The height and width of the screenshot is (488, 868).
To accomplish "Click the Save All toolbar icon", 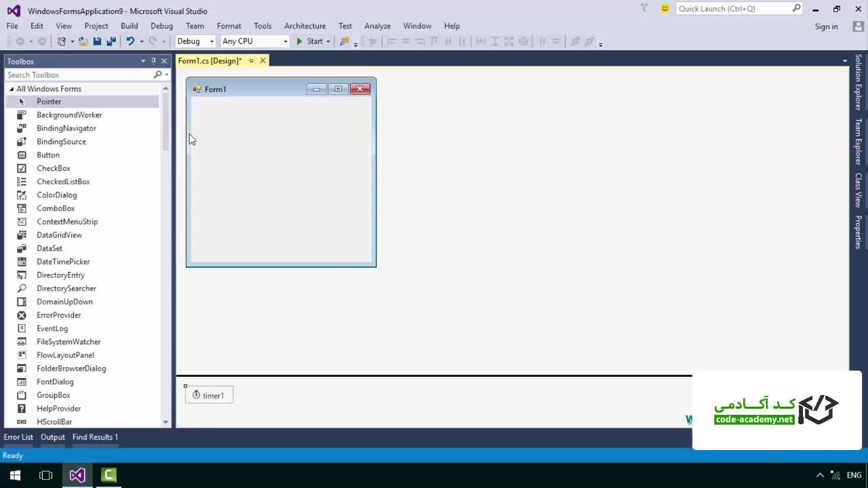I will pyautogui.click(x=111, y=41).
